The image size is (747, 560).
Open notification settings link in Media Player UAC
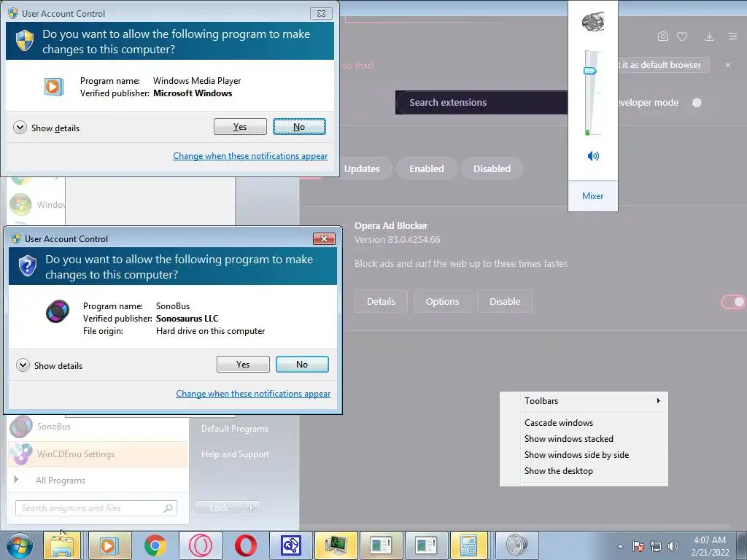pos(250,156)
